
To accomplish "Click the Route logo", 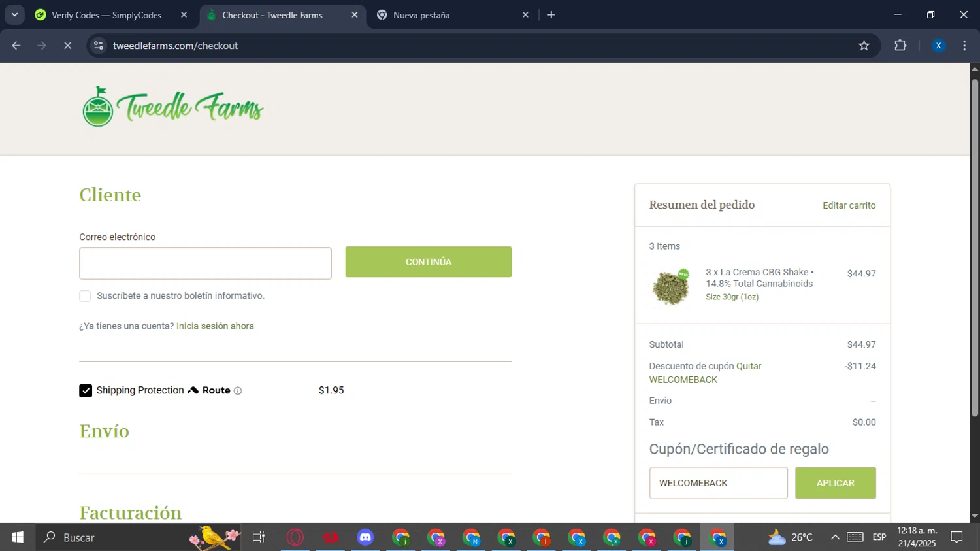I will [209, 390].
